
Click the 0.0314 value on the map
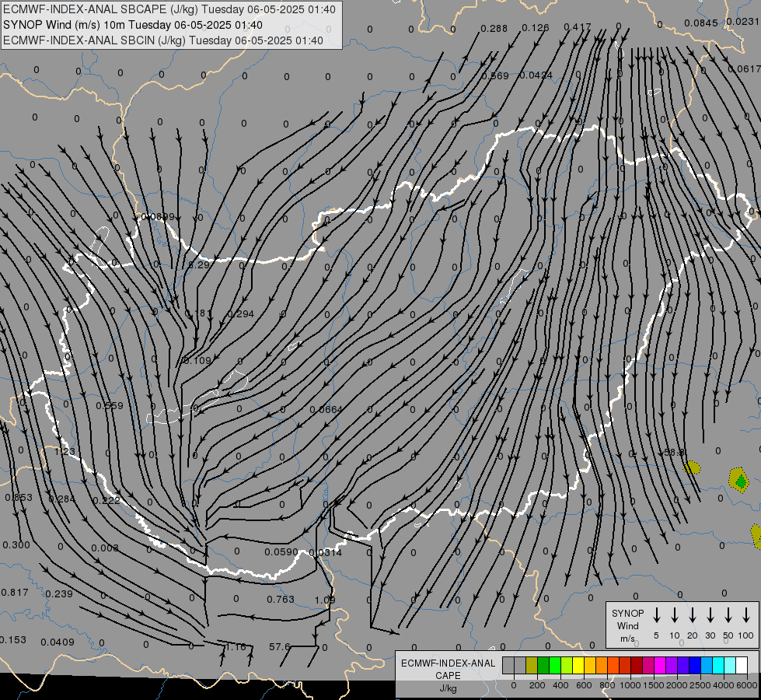point(325,552)
